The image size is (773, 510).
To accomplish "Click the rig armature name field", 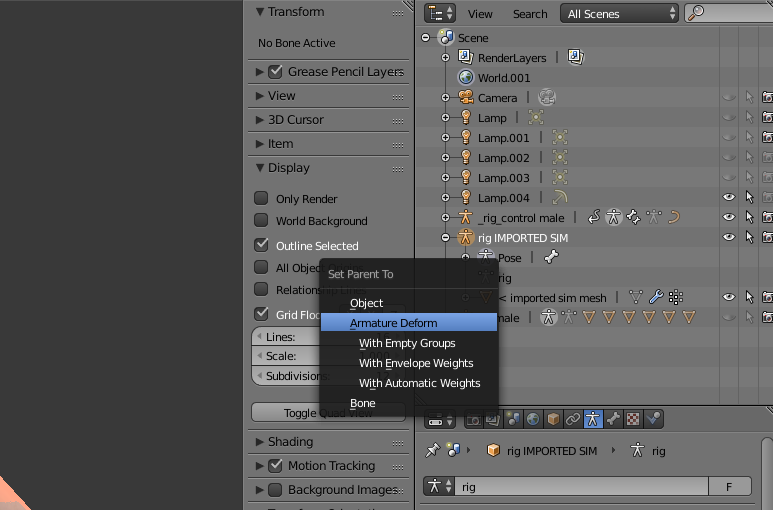I will (x=581, y=486).
